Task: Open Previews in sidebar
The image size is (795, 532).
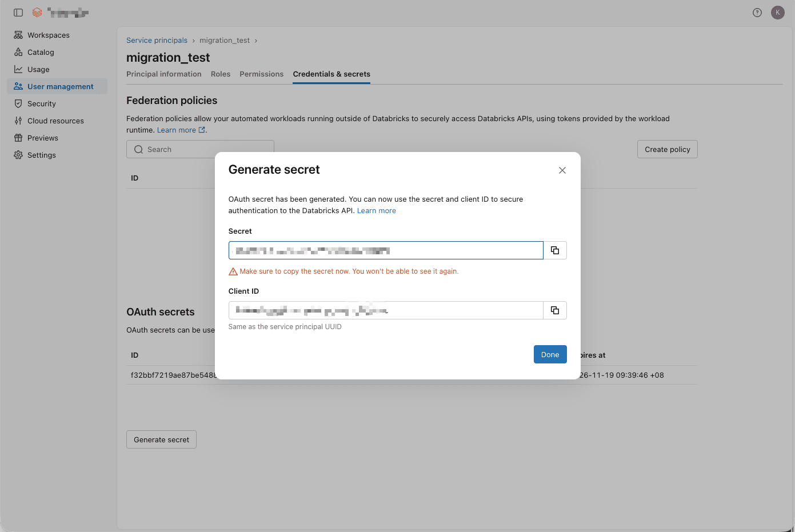Action: (57, 138)
